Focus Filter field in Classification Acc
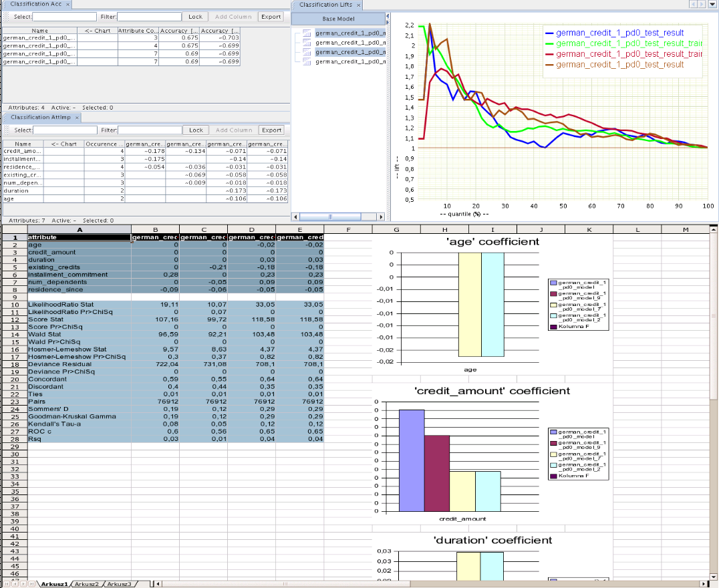Image resolution: width=719 pixels, height=588 pixels. [150, 17]
